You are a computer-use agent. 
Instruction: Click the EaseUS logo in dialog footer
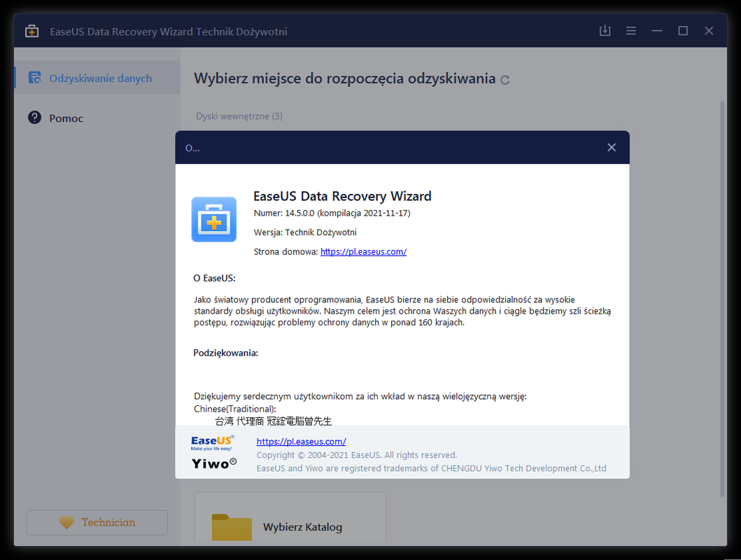click(213, 443)
